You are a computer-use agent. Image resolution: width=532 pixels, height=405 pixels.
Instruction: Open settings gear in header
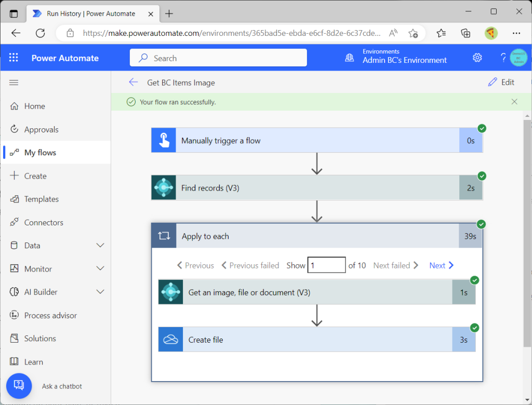click(477, 58)
